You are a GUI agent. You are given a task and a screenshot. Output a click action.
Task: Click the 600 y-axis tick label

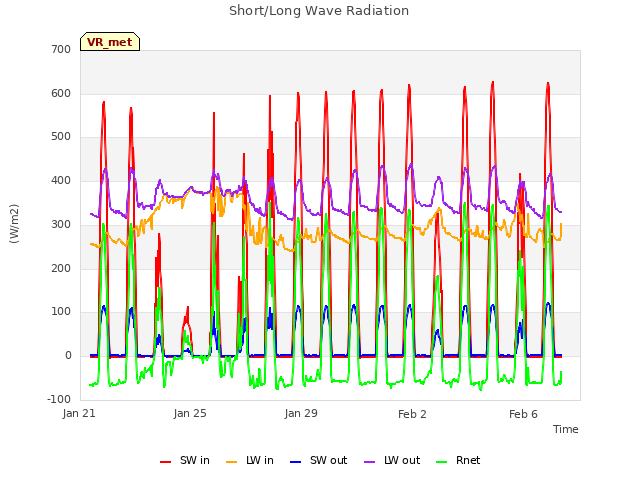(61, 93)
